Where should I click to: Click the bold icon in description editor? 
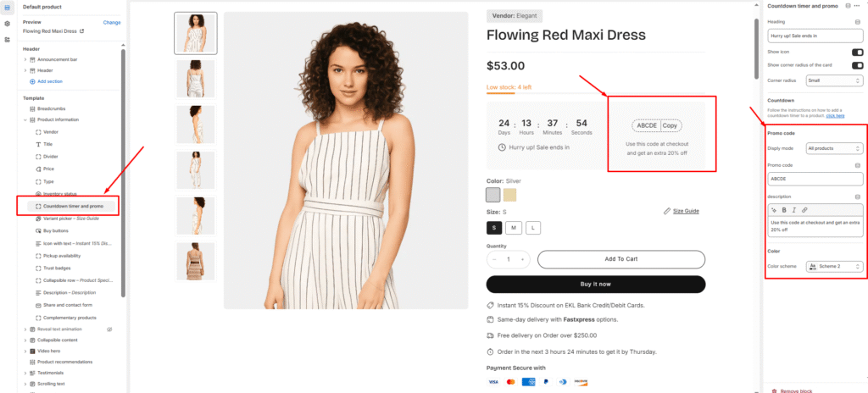(x=783, y=209)
